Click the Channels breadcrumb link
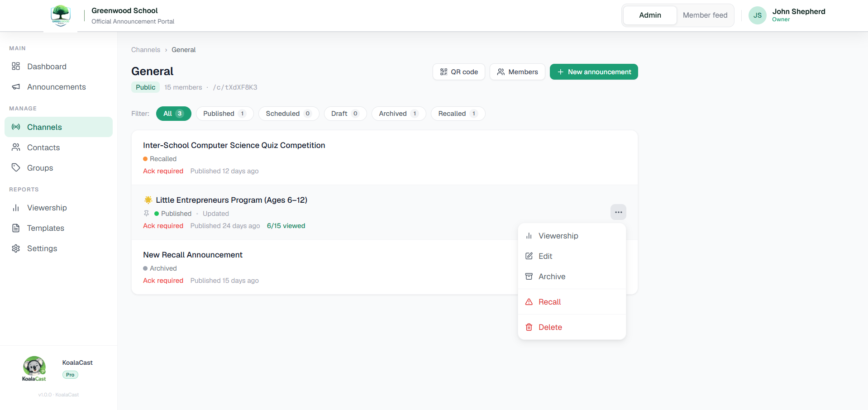Image resolution: width=868 pixels, height=410 pixels. (x=146, y=50)
